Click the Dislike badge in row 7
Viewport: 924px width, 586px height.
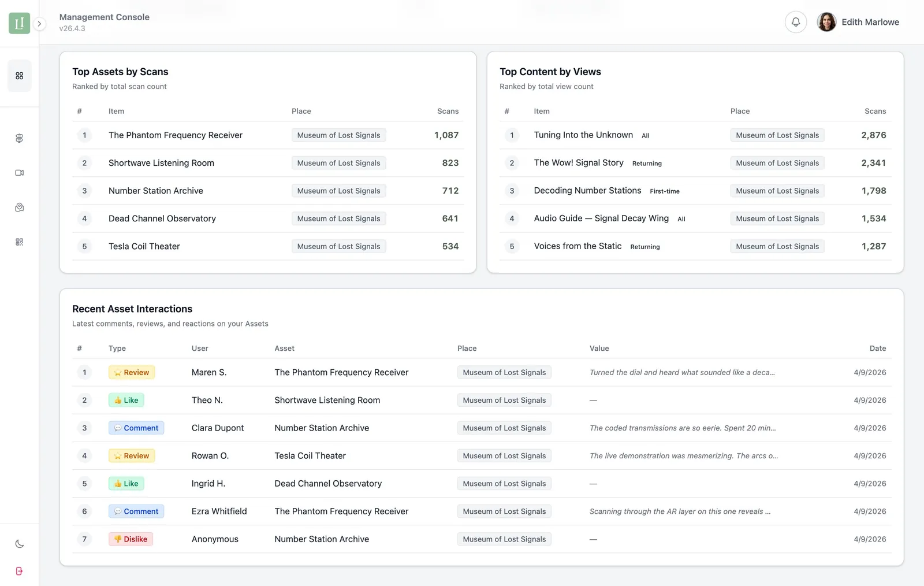click(131, 539)
